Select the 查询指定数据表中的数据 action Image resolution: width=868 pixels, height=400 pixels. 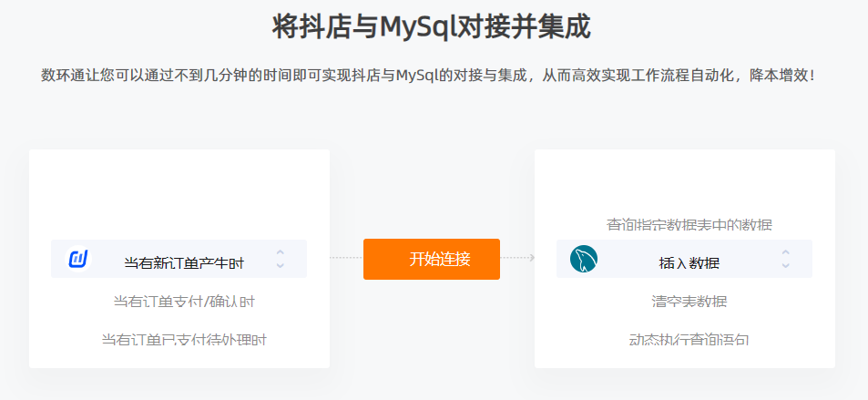pyautogui.click(x=689, y=225)
